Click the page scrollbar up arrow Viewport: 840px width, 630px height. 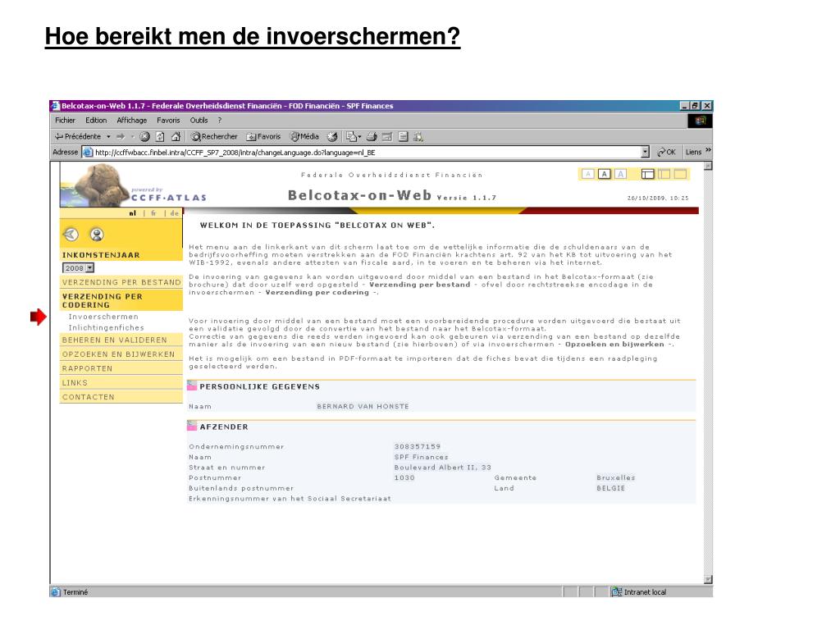click(x=708, y=166)
